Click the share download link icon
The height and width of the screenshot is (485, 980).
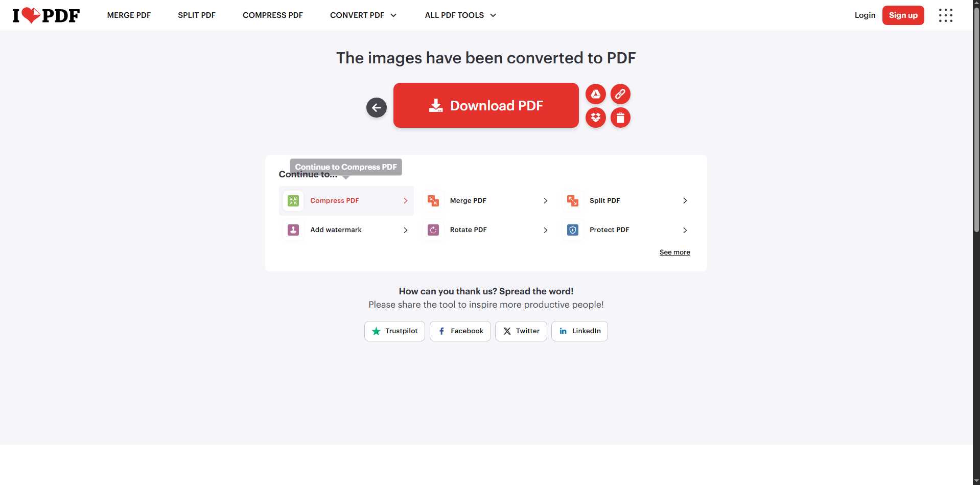(620, 94)
